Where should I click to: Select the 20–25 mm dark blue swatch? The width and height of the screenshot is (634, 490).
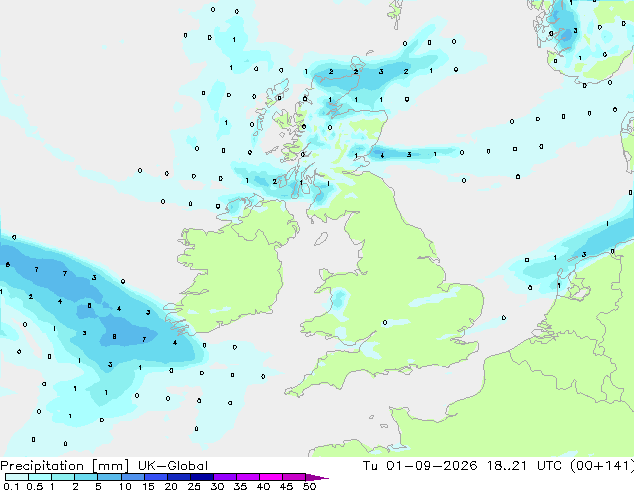(x=178, y=477)
